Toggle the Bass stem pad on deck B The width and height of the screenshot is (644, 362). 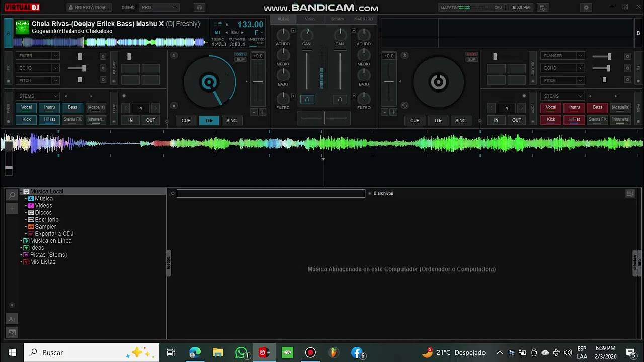tap(597, 107)
